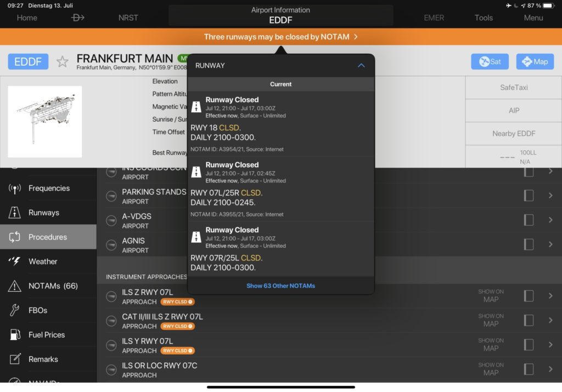562x392 pixels.
Task: Open FBOs in the sidebar
Action: click(x=48, y=310)
